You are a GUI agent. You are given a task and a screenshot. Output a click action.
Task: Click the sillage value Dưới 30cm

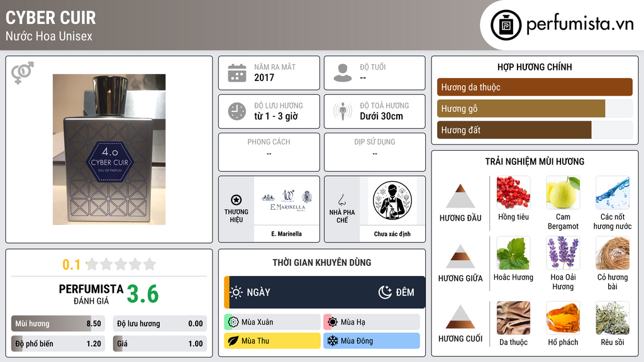[x=382, y=116]
